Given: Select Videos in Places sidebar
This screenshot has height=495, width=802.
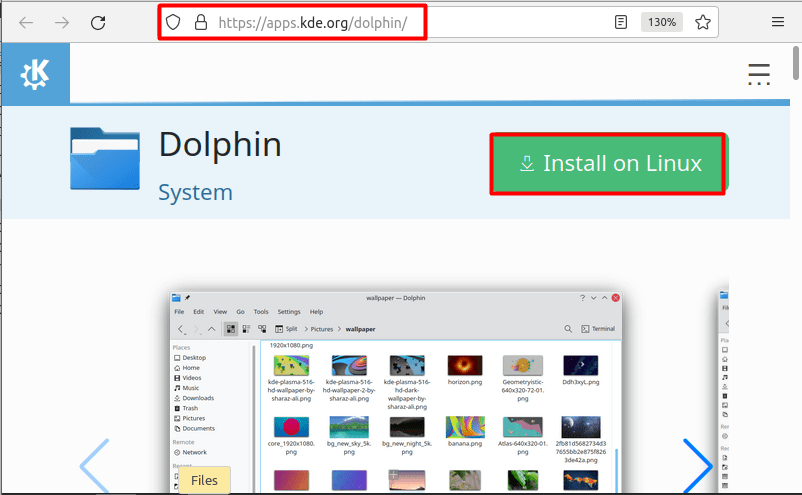Looking at the screenshot, I should click(x=188, y=378).
